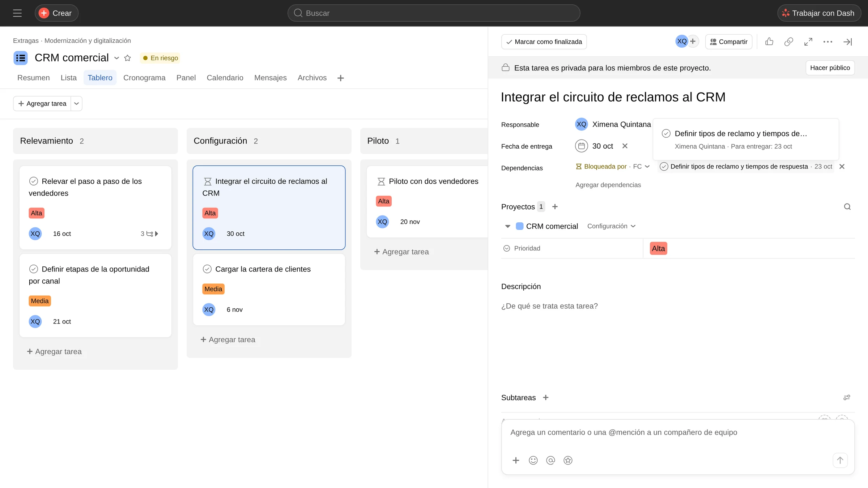Toggle the Marcar como finalizada button
The height and width of the screenshot is (488, 868).
click(544, 42)
